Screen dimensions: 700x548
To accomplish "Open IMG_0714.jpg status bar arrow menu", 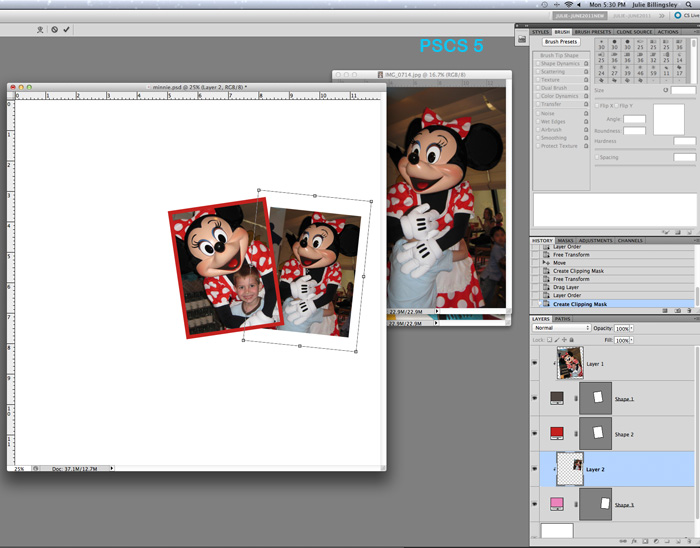I will pyautogui.click(x=437, y=311).
